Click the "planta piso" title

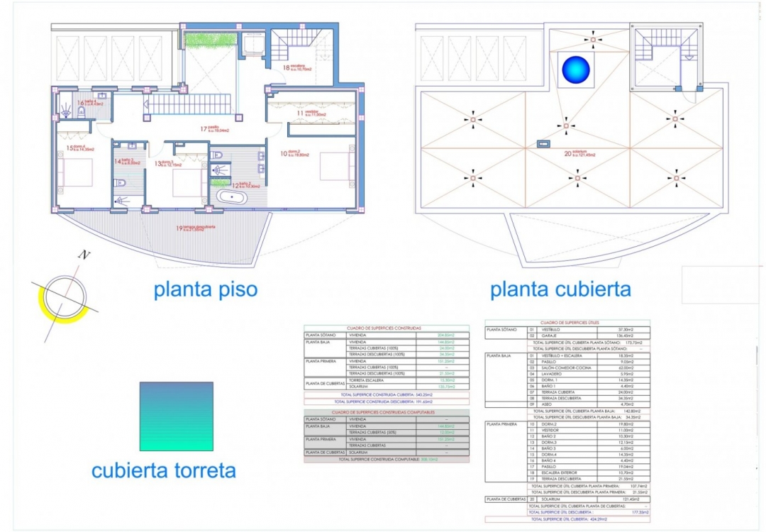pos(206,289)
